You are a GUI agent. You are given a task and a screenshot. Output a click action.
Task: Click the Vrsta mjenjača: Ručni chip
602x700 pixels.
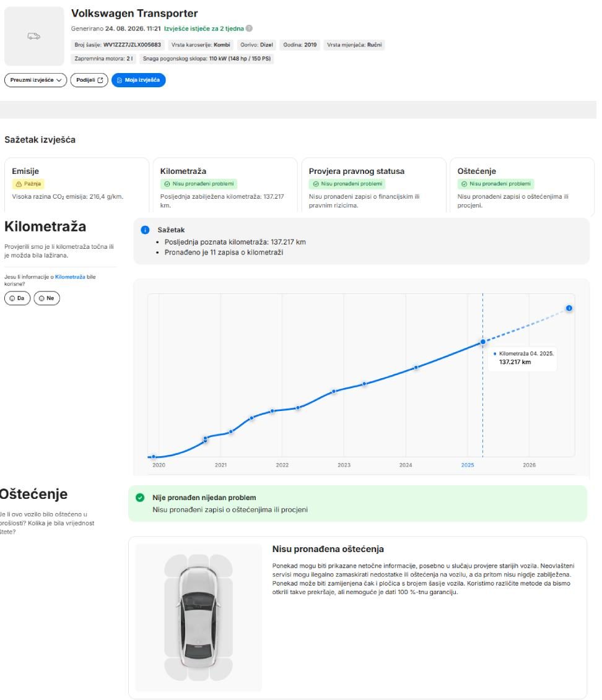355,45
